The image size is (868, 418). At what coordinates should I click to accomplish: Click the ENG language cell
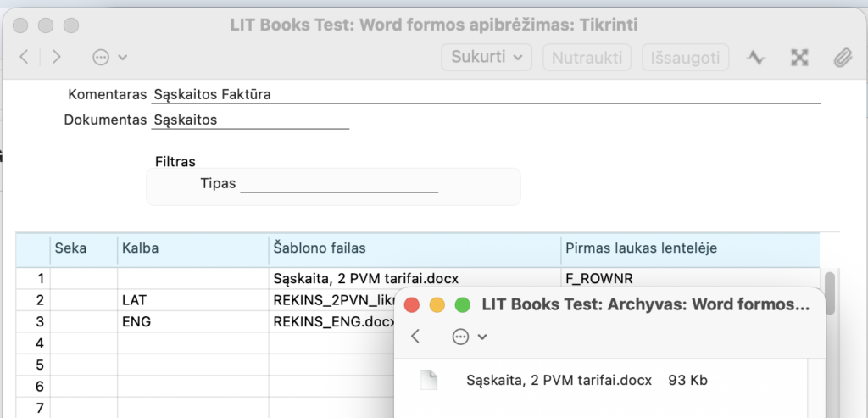193,322
